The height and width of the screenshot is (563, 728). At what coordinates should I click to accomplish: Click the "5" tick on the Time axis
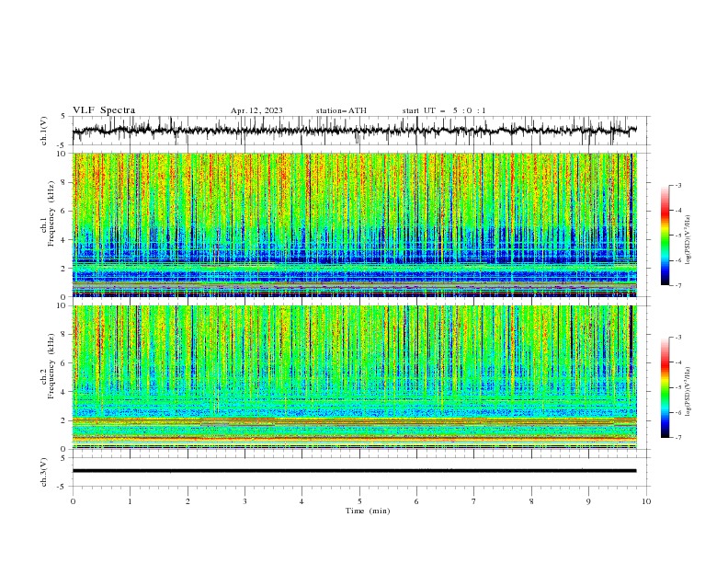click(x=359, y=501)
